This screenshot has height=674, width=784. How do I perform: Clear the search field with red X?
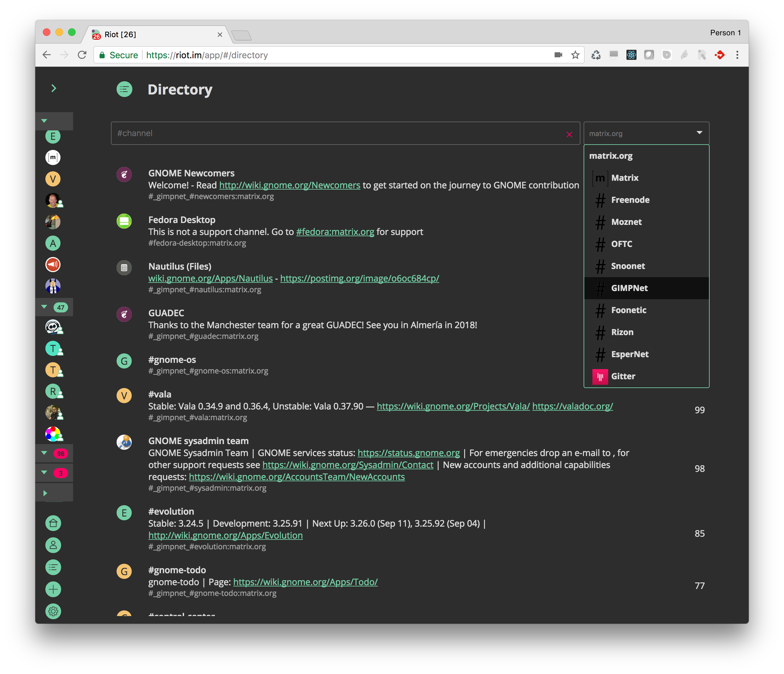(x=569, y=134)
